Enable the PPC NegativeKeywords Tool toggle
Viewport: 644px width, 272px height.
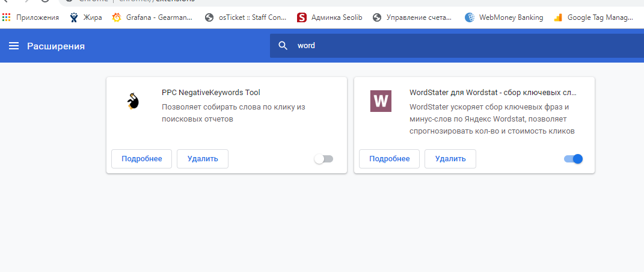pos(324,159)
